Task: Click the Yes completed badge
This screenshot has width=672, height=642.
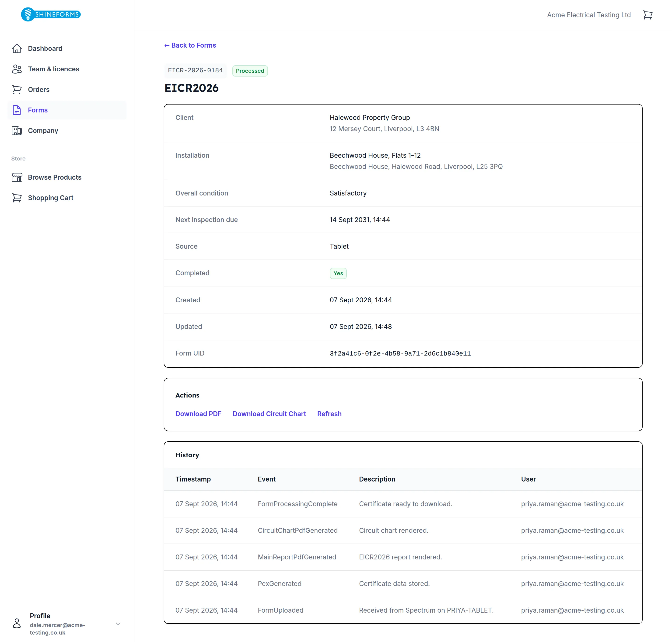Action: point(338,273)
